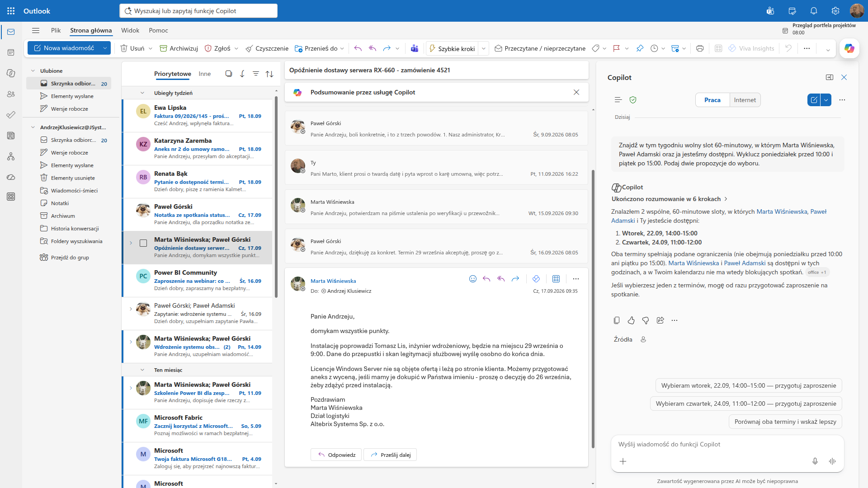This screenshot has height=488, width=868.
Task: Open the settings gear icon
Action: click(x=835, y=11)
